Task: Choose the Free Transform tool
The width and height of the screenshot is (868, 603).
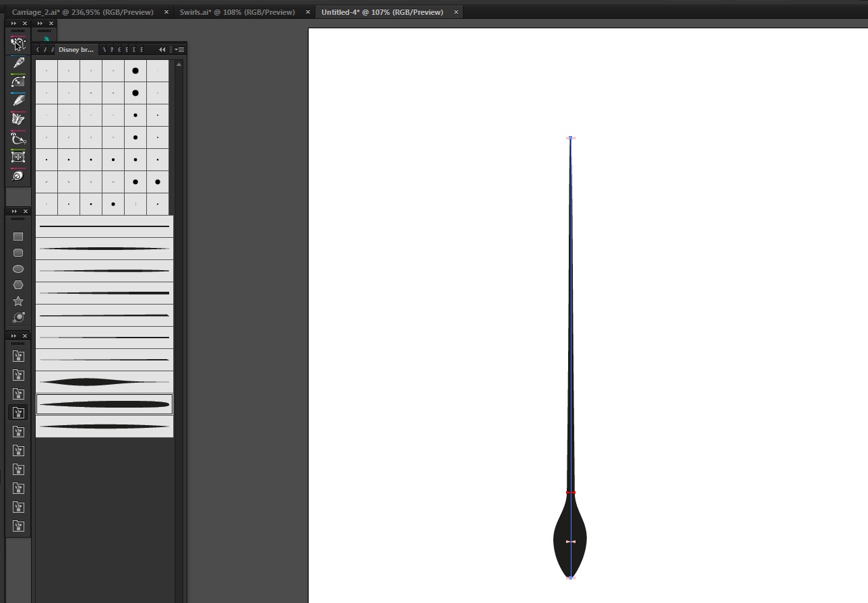Action: click(x=18, y=157)
